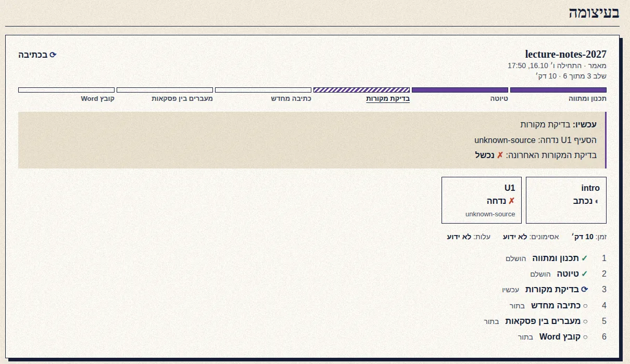Click the spinning status icon beside בכתיבה
Image resolution: width=630 pixels, height=364 pixels.
point(53,55)
